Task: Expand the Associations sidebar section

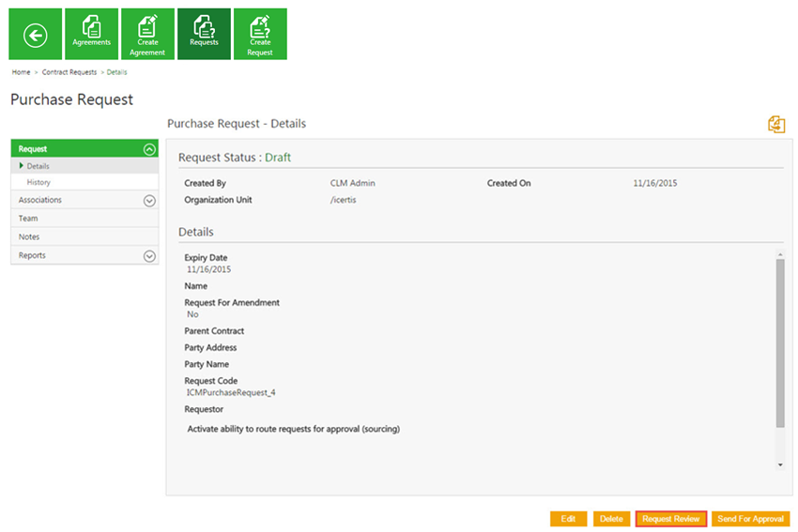Action: pos(149,200)
